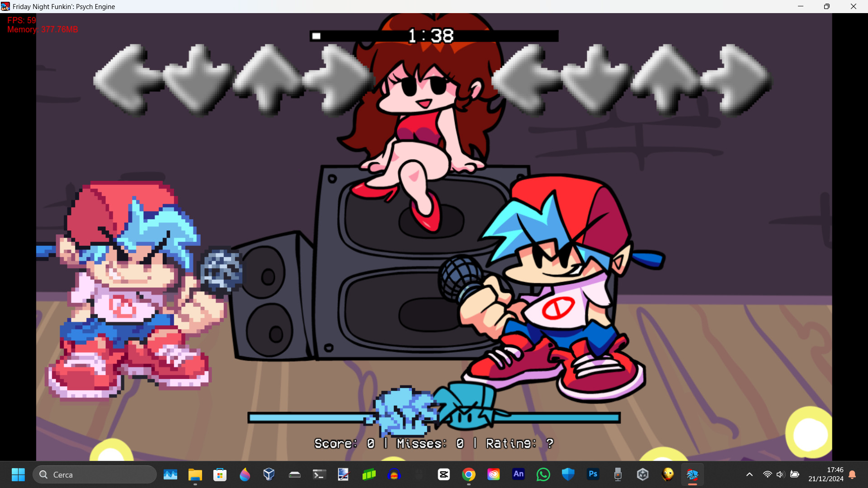Click the "Memory: 377.76MB" readout
The height and width of the screenshot is (488, 868).
(42, 29)
